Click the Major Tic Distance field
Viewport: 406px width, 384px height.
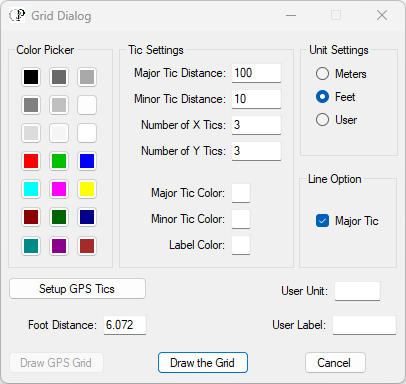tap(256, 73)
